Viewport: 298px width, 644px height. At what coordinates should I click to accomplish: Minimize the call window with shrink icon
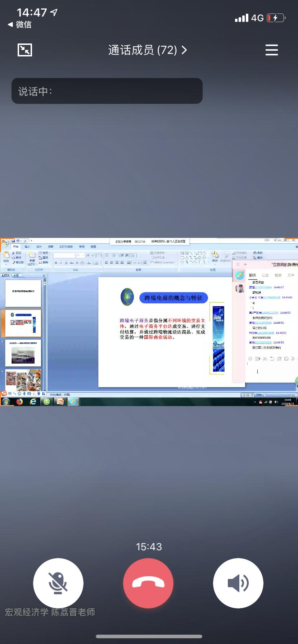pyautogui.click(x=25, y=50)
